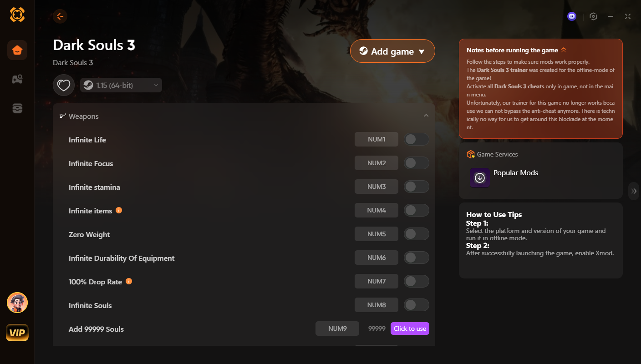Click the NUM2 hotkey button
This screenshot has width=641, height=364.
[376, 163]
